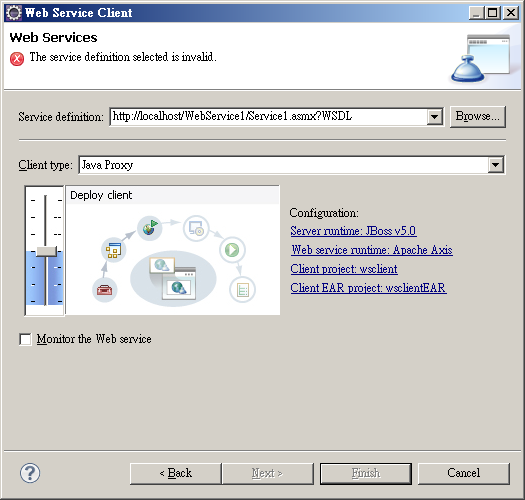Open the Client type dropdown arrow
525x500 pixels.
tap(496, 165)
